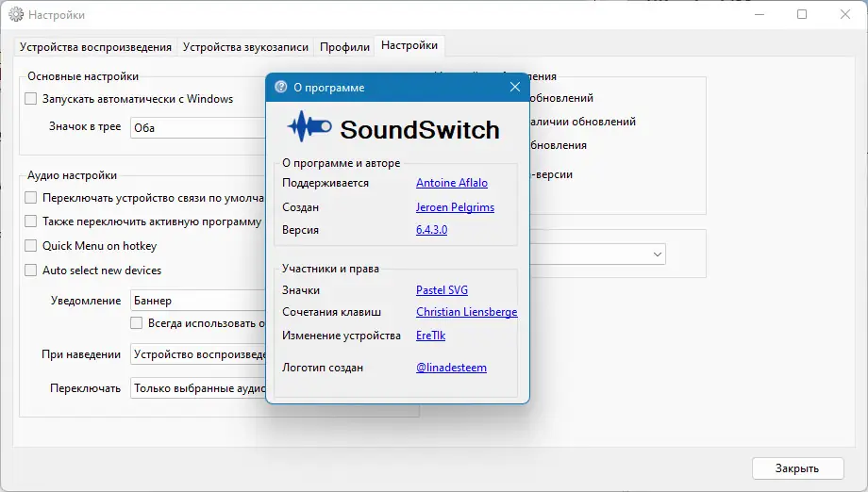Toggle Всегда использовать checkbox under Уведомление
This screenshot has height=492, width=868.
pos(136,323)
